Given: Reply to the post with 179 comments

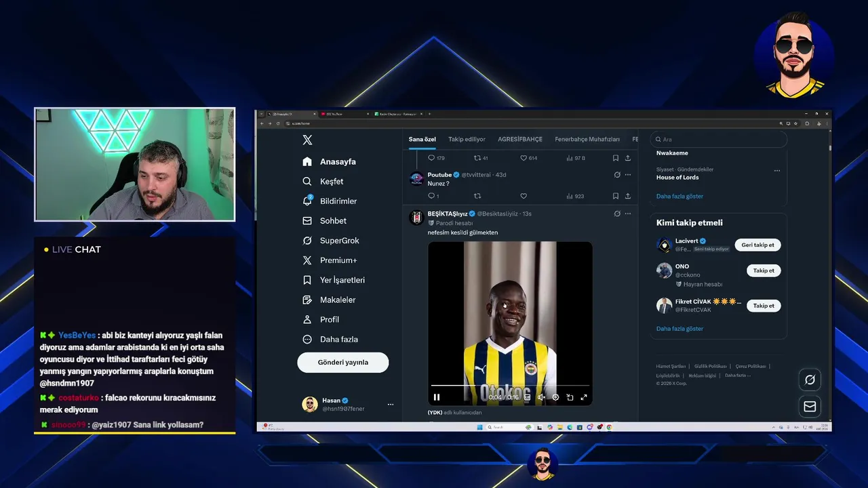Looking at the screenshot, I should 436,158.
